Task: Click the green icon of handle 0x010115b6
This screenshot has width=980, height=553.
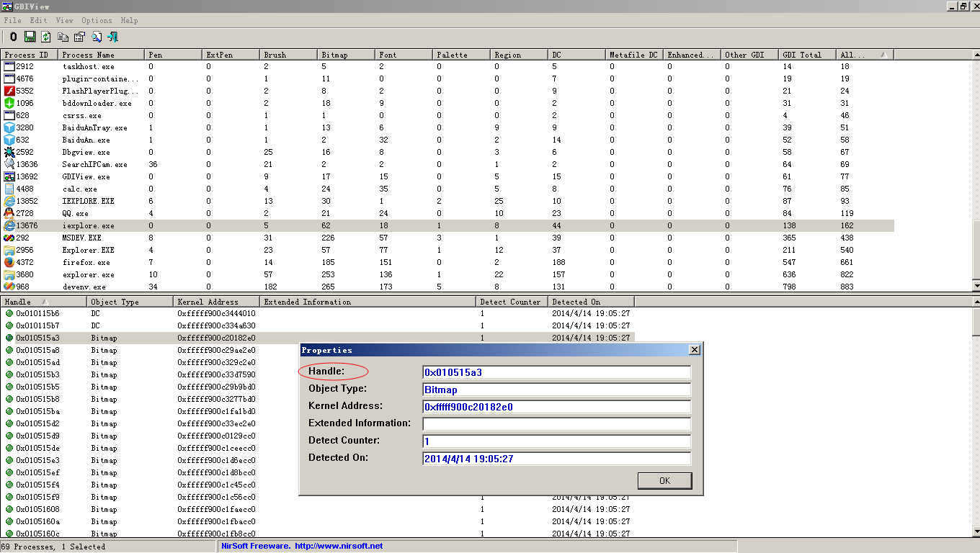Action: click(9, 313)
